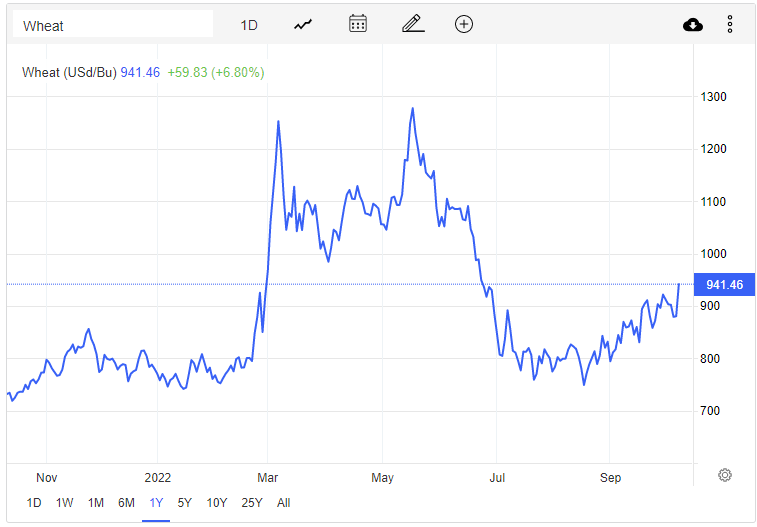This screenshot has width=757, height=527.
Task: Open the three-dot more options menu
Action: (x=730, y=24)
